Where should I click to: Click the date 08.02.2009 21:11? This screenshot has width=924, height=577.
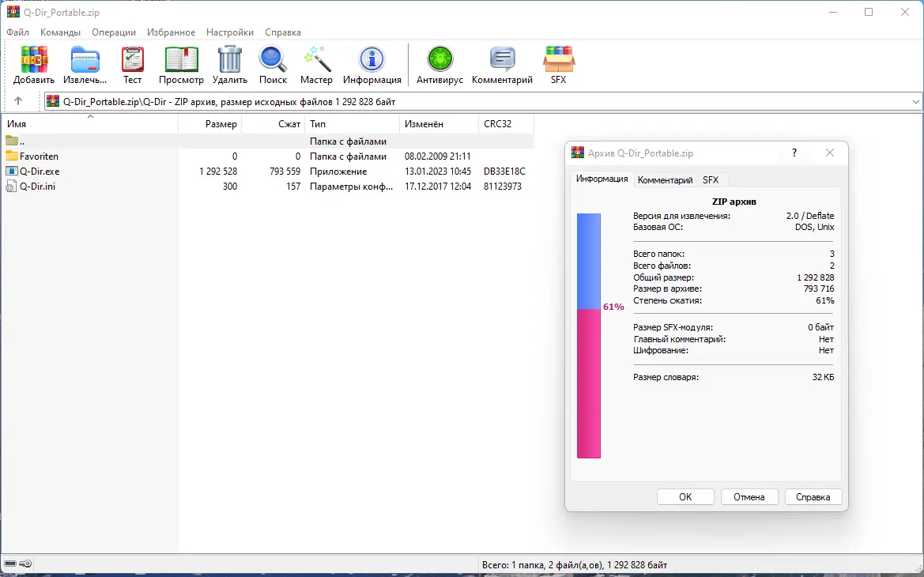(x=437, y=157)
